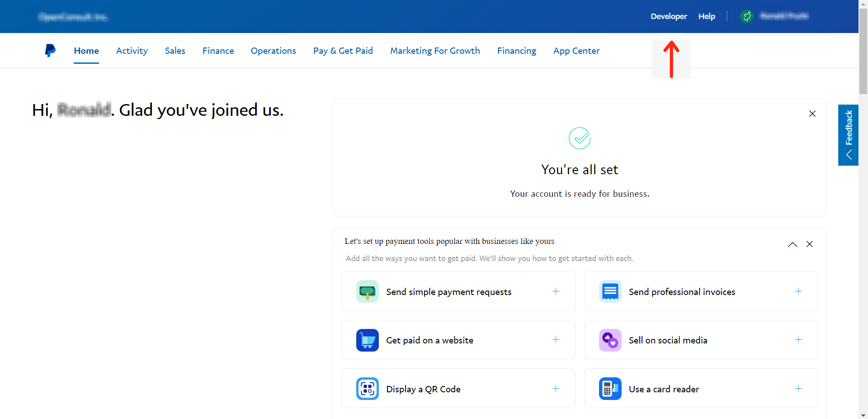Click the Sell on social media icon
This screenshot has width=868, height=419.
click(610, 340)
